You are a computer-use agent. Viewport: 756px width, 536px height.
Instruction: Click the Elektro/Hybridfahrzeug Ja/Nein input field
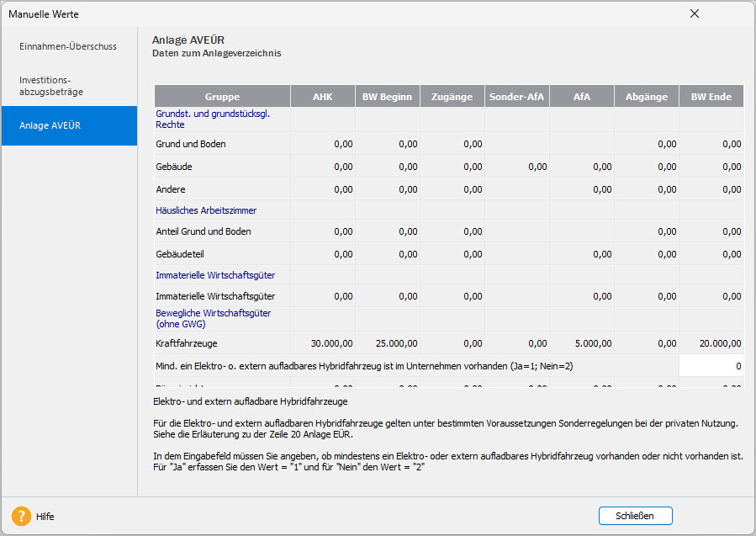pyautogui.click(x=711, y=365)
